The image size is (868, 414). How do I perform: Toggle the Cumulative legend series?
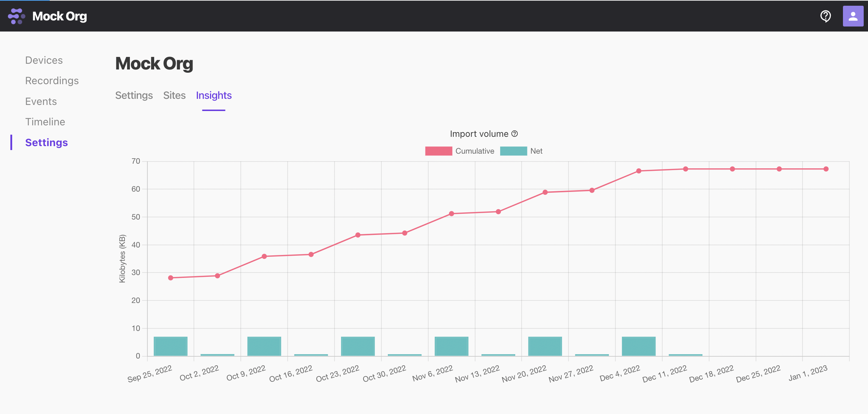point(474,151)
